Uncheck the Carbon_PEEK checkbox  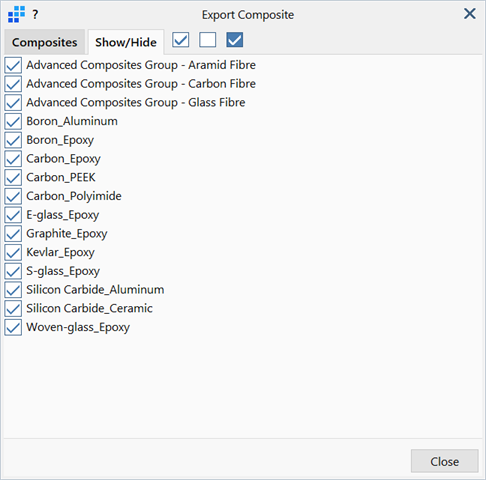(x=13, y=177)
